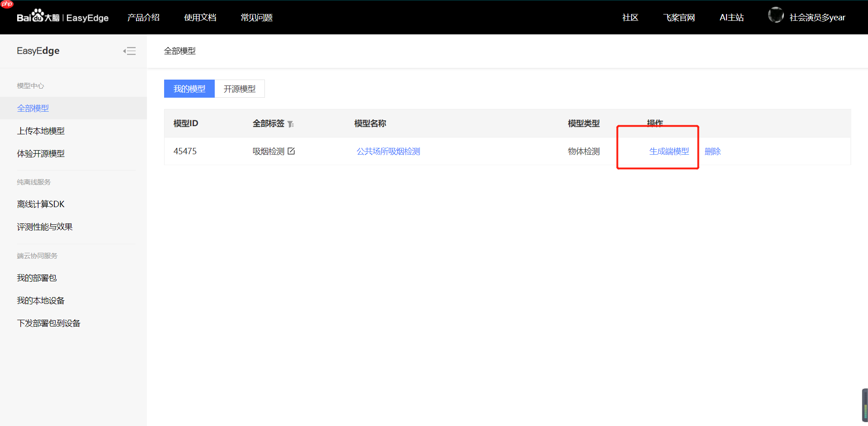The image size is (868, 426).
Task: Open the 常见问题 menu item
Action: (256, 18)
